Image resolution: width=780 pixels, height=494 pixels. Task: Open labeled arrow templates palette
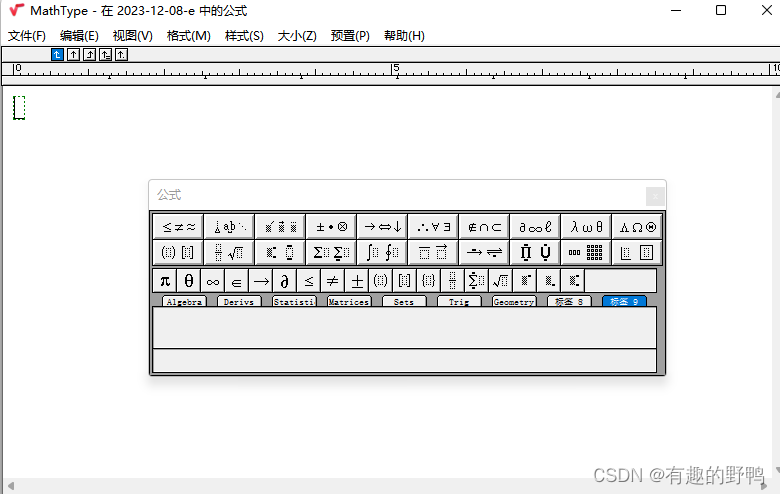click(484, 252)
